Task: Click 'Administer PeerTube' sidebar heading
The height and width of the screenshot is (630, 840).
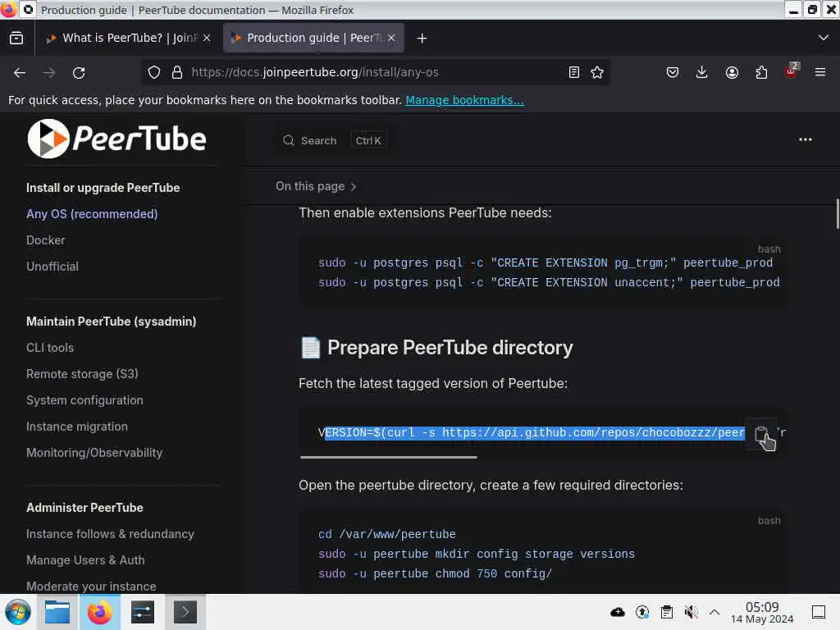Action: pos(84,508)
